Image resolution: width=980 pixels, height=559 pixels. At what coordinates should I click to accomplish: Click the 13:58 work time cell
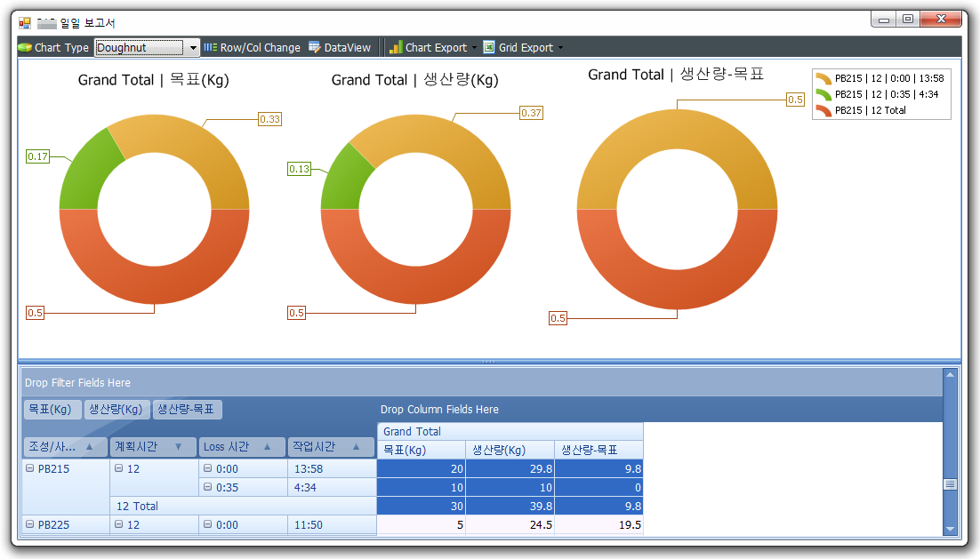(332, 468)
